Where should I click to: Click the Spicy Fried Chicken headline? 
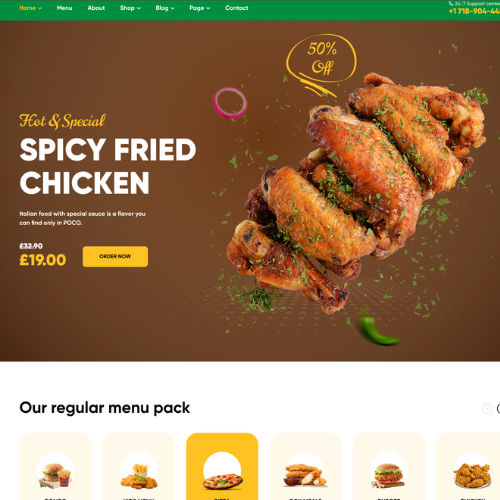pos(108,166)
